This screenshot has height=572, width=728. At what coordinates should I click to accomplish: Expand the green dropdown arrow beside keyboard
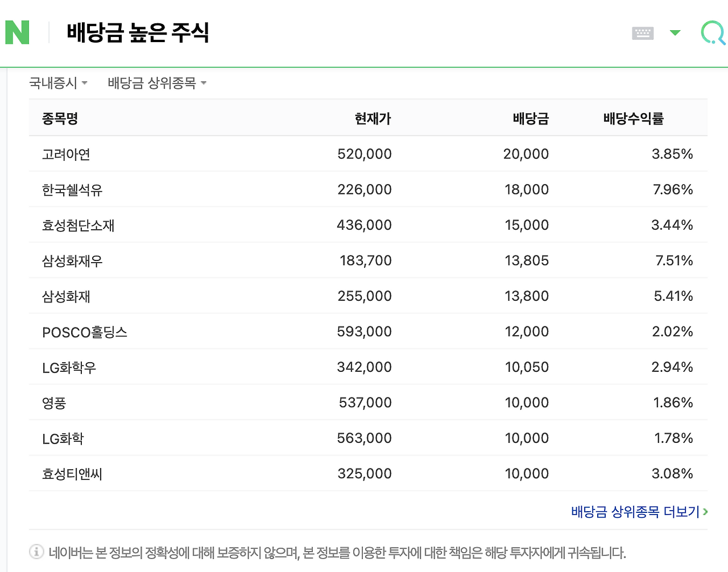675,33
